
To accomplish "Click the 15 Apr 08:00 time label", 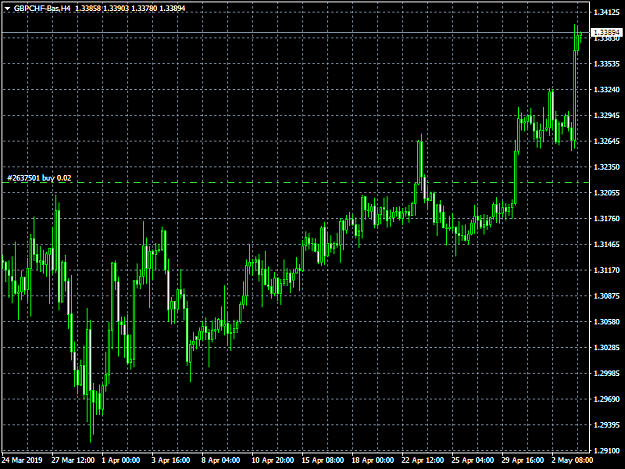I will (x=323, y=460).
